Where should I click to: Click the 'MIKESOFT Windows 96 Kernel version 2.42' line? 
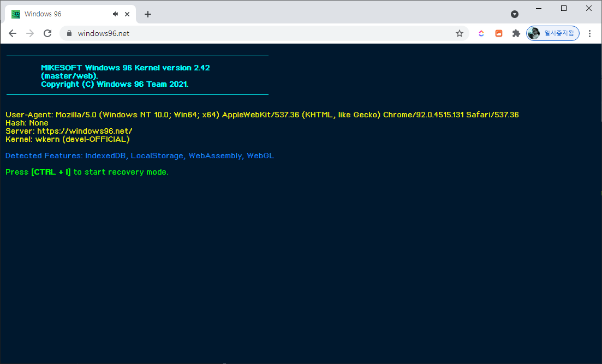126,68
